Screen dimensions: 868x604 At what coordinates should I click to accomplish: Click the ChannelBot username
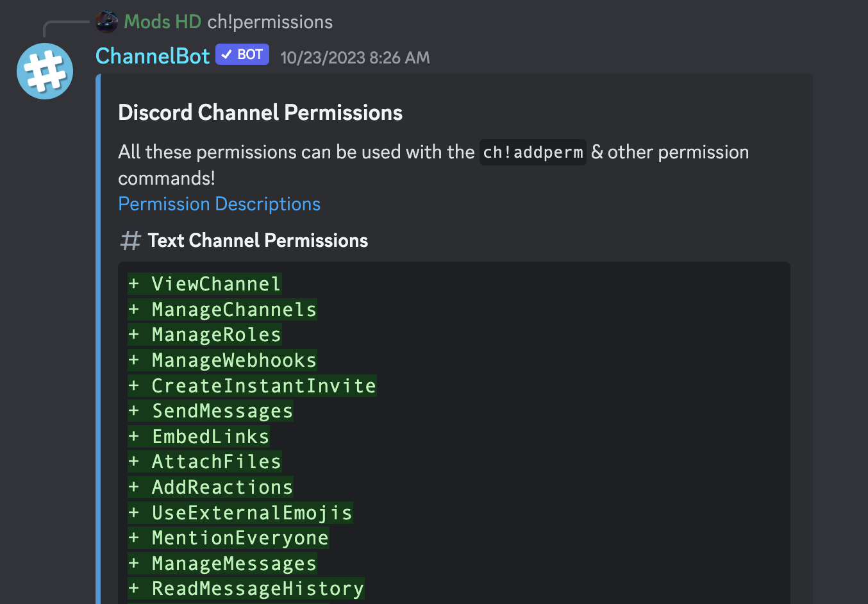153,56
